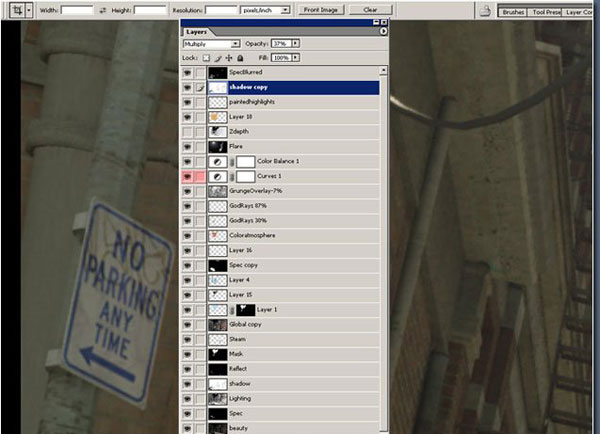Screen dimensions: 600x434
Task: Open the Opacity slider arrow
Action: [297, 45]
